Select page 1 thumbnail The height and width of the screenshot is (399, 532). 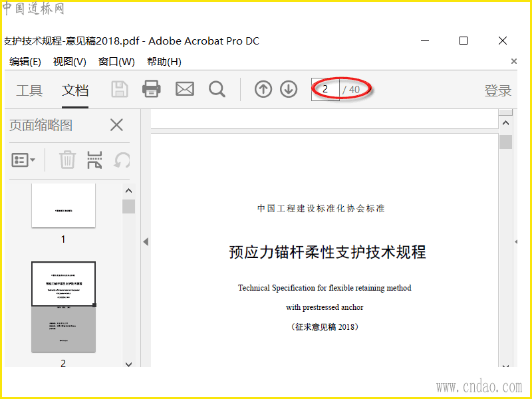pos(63,205)
